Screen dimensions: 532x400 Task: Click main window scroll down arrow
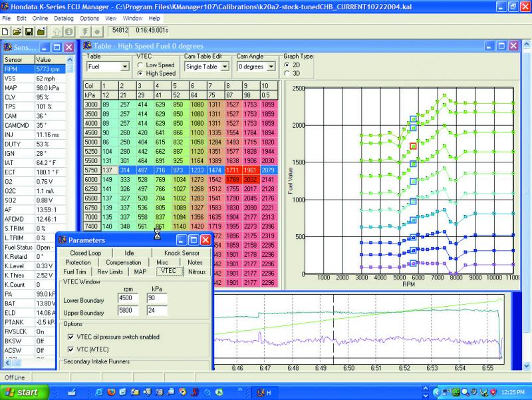(x=527, y=366)
